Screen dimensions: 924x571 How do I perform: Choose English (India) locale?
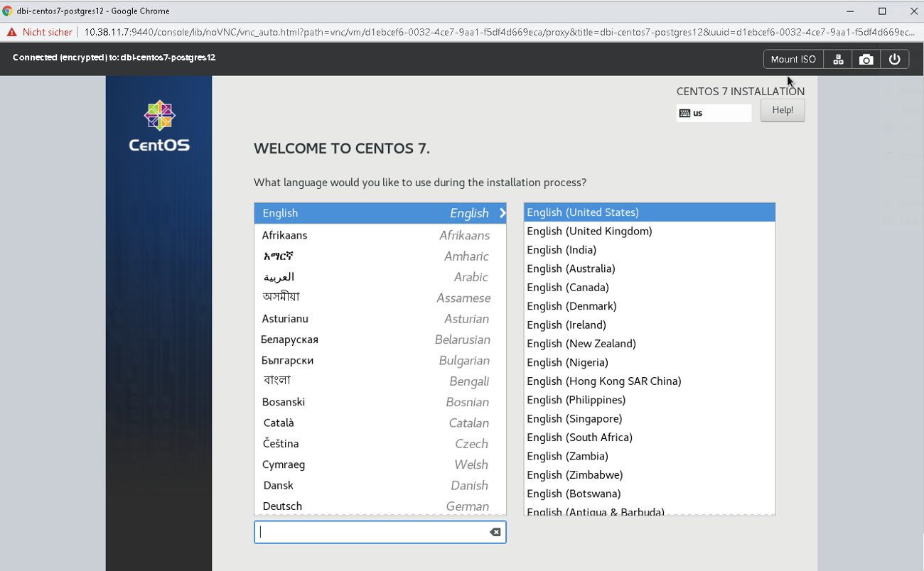tap(650, 250)
